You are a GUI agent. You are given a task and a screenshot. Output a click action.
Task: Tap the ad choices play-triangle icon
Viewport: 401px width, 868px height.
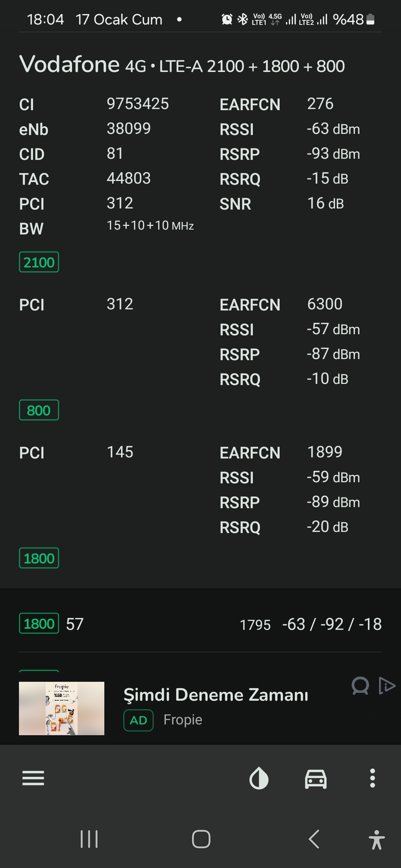coord(387,685)
